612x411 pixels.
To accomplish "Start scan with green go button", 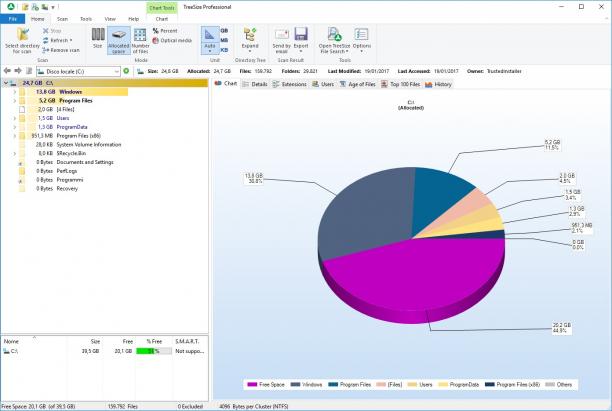I will (126, 71).
